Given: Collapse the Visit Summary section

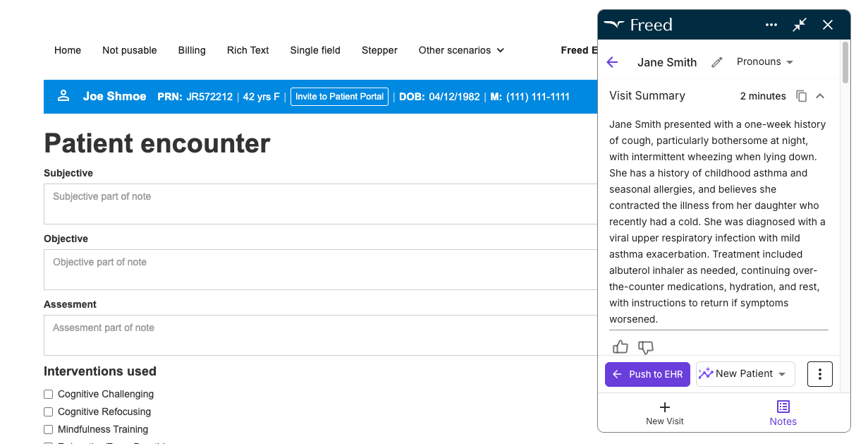Looking at the screenshot, I should tap(819, 95).
